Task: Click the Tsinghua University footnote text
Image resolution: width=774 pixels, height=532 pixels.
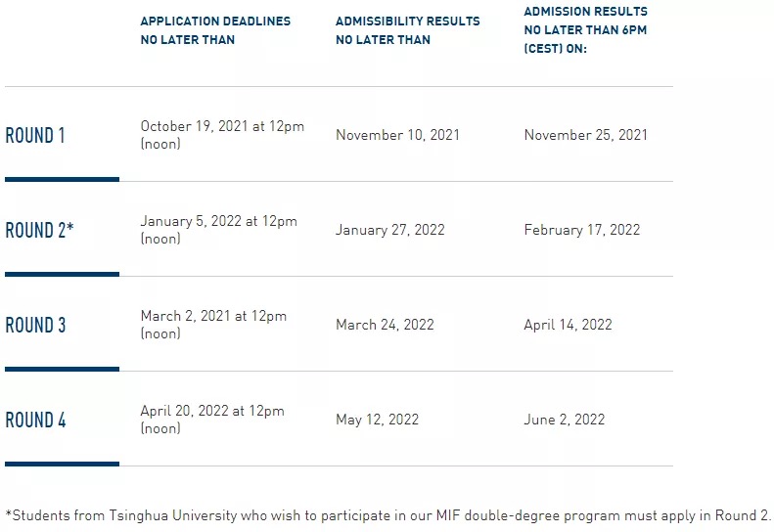Action: [x=387, y=515]
